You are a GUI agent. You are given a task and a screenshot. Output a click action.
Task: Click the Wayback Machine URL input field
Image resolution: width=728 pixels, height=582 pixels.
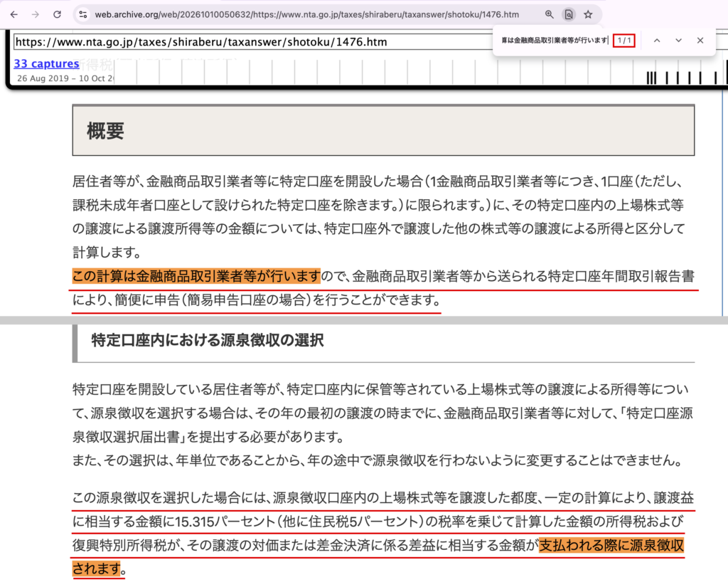253,42
